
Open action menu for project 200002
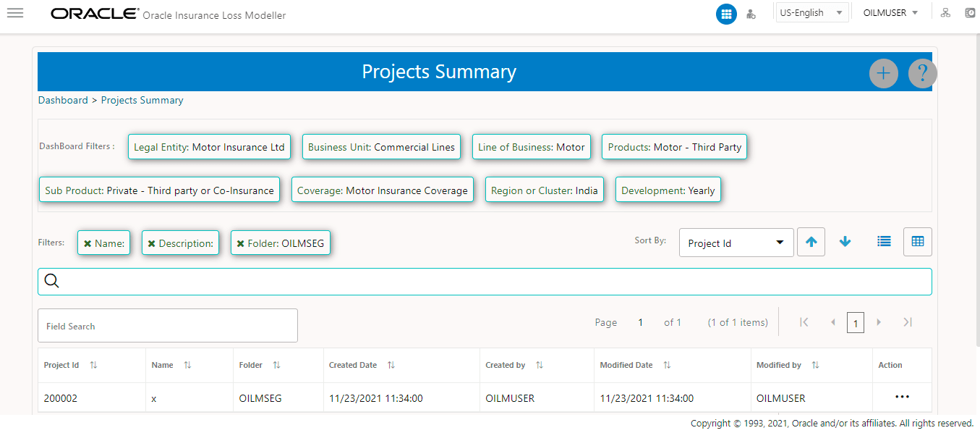coord(902,397)
